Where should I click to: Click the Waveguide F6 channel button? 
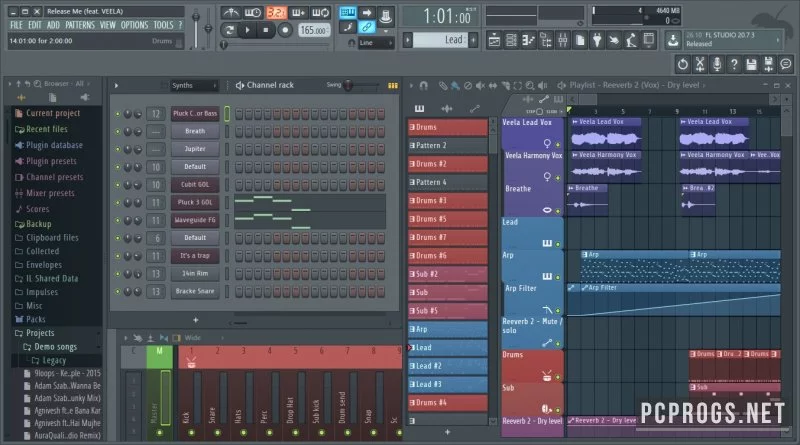[x=195, y=220]
